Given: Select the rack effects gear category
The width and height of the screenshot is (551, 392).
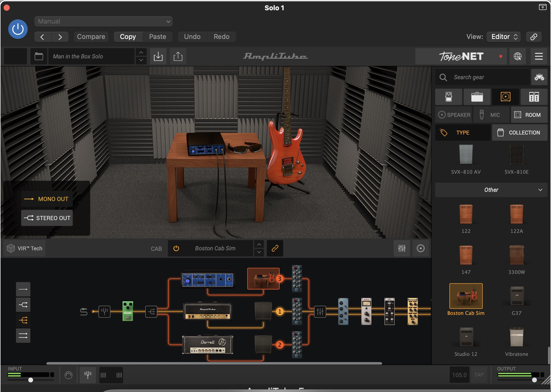Looking at the screenshot, I should [x=534, y=97].
